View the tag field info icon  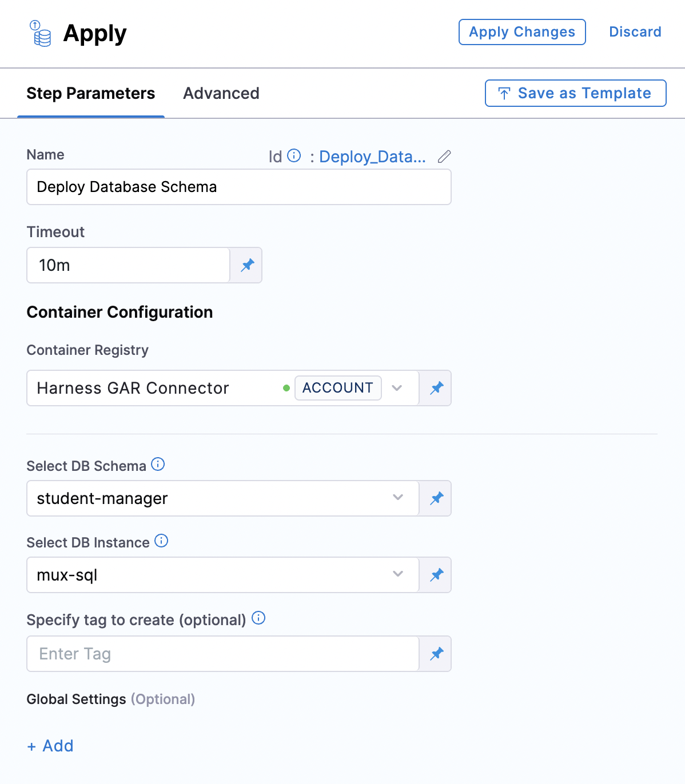coord(258,618)
